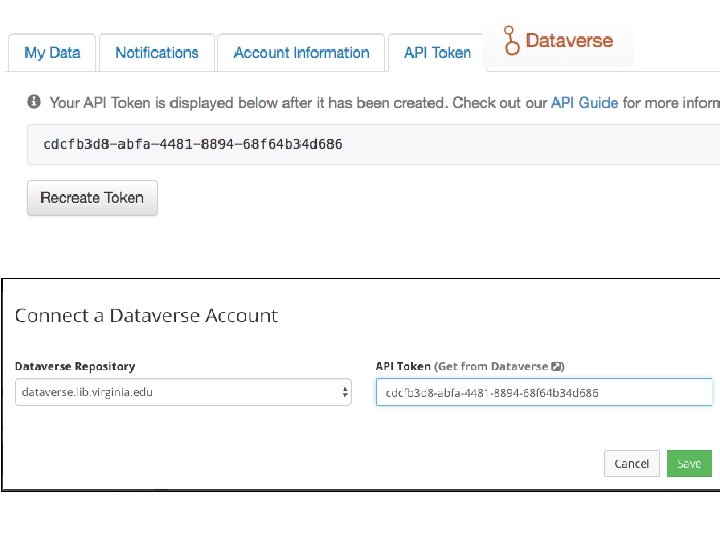This screenshot has width=720, height=540.
Task: Click the API Token input field
Action: tap(544, 392)
